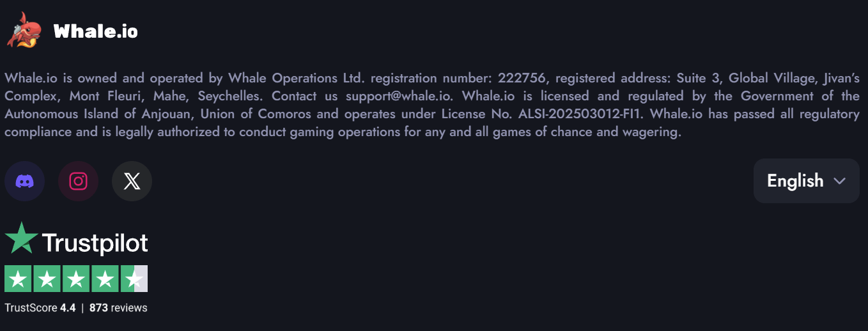The height and width of the screenshot is (331, 868).
Task: Click the first Trustpilot rating star
Action: pos(19,279)
